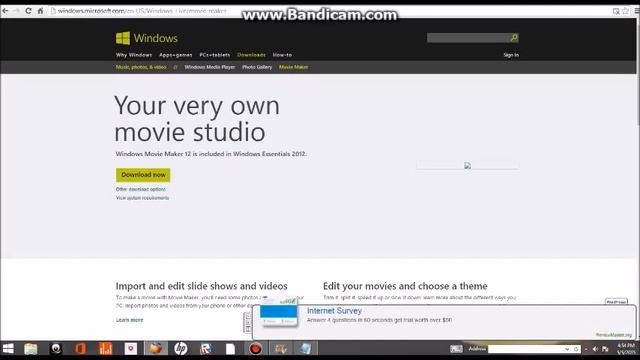Click the 'Edit your movies and choose a theme' heading
Viewport: 640px width, 360px height.
coord(405,286)
